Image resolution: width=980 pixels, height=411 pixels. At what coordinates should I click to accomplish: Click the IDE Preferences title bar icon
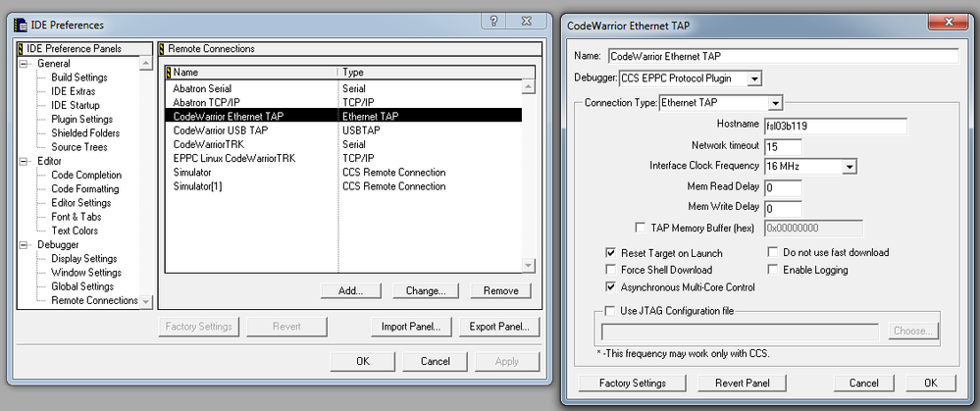pyautogui.click(x=22, y=25)
